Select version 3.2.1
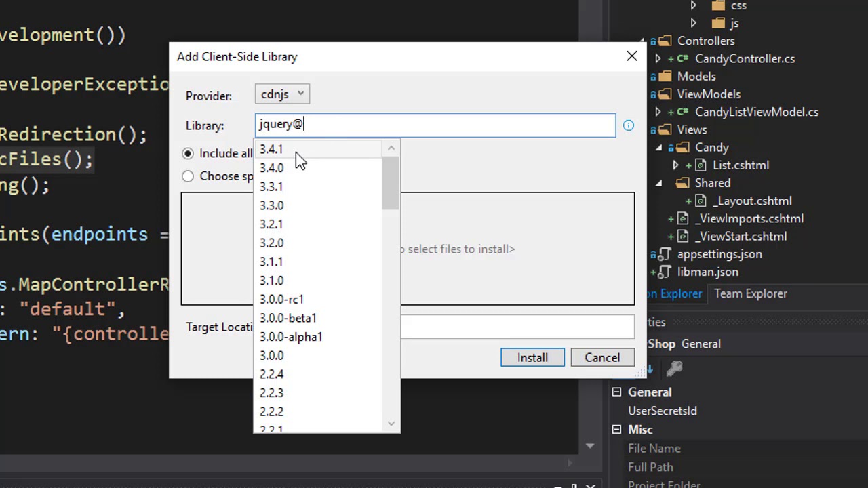The height and width of the screenshot is (488, 868). (x=318, y=224)
